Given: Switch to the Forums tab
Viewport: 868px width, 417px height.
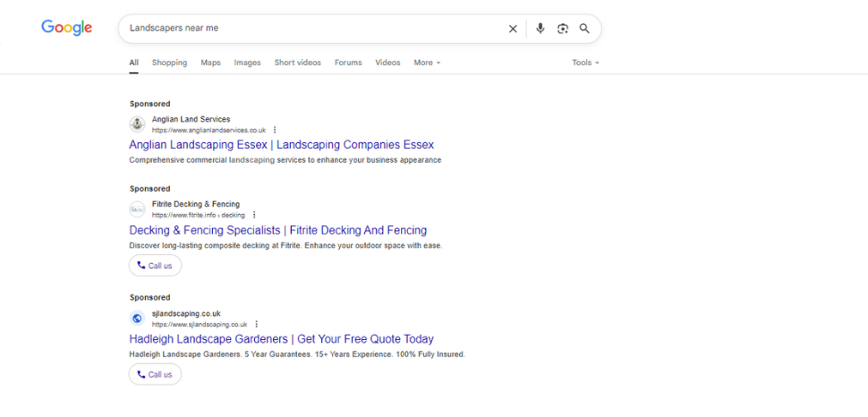Looking at the screenshot, I should click(348, 63).
